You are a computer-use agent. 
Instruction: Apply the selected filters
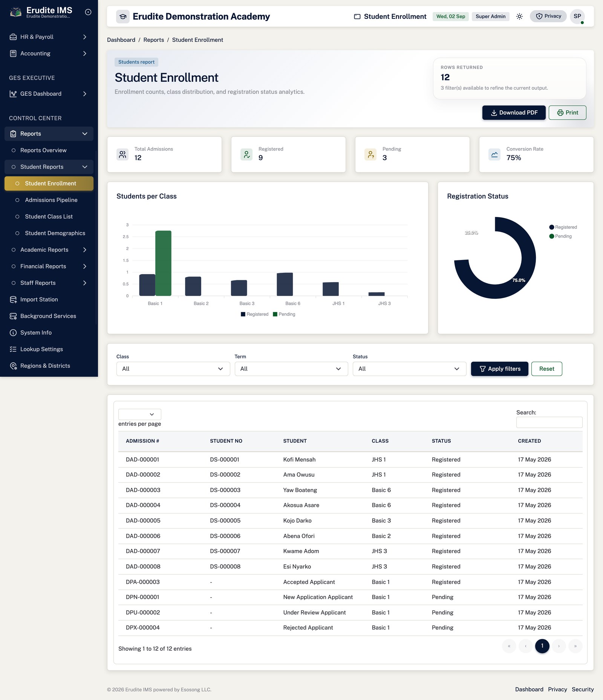click(x=500, y=369)
